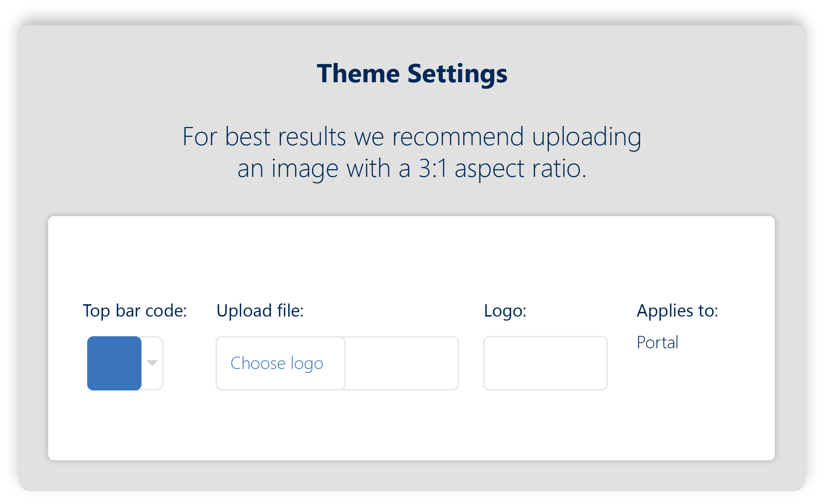Viewport: 824px width, 504px height.
Task: Click the Portal text under Applies to
Action: click(x=657, y=342)
